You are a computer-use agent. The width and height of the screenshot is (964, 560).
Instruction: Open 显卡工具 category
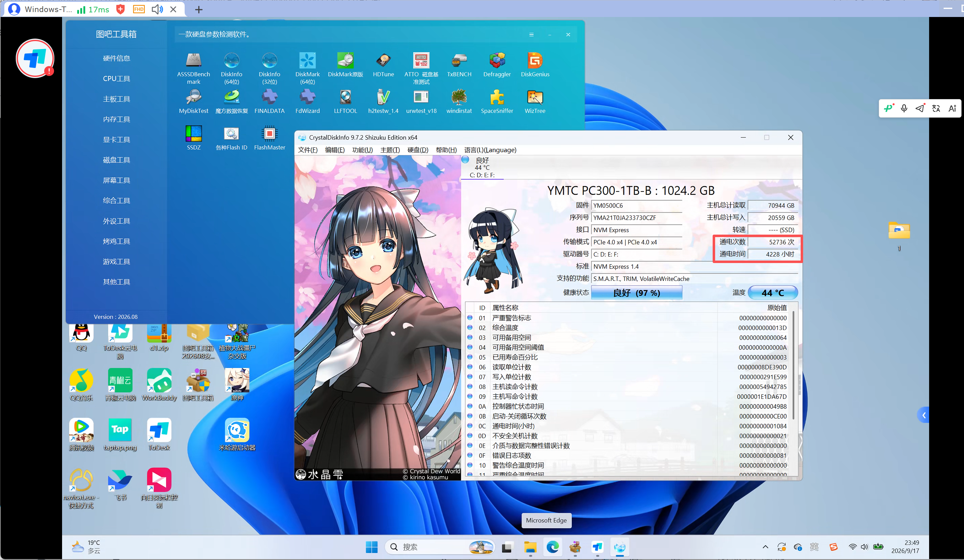click(x=116, y=139)
